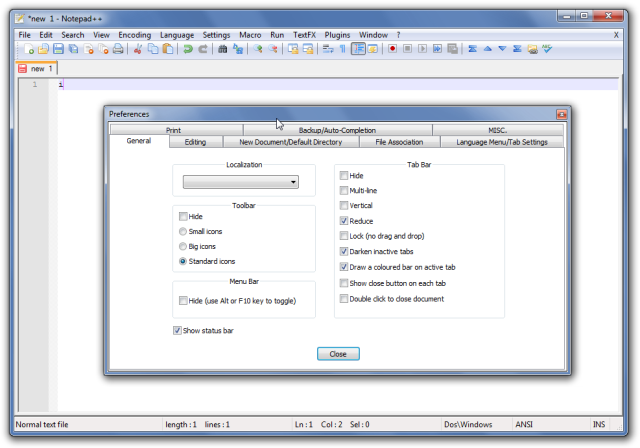The width and height of the screenshot is (640, 448).
Task: Click the Close document toolbar icon
Action: pos(88,49)
